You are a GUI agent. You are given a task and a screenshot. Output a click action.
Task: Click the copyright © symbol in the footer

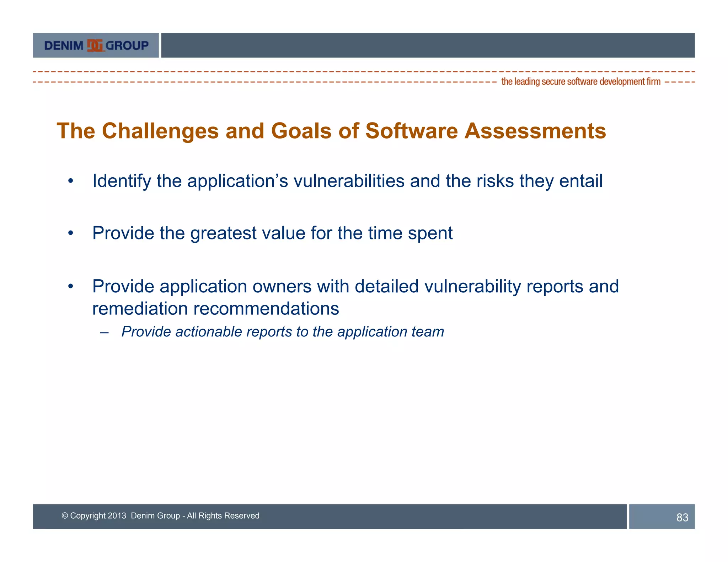pos(65,516)
